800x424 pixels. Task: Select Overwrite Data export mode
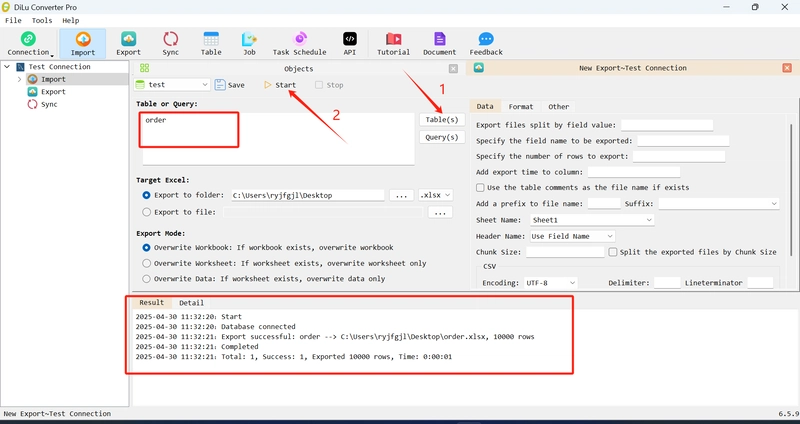(146, 279)
